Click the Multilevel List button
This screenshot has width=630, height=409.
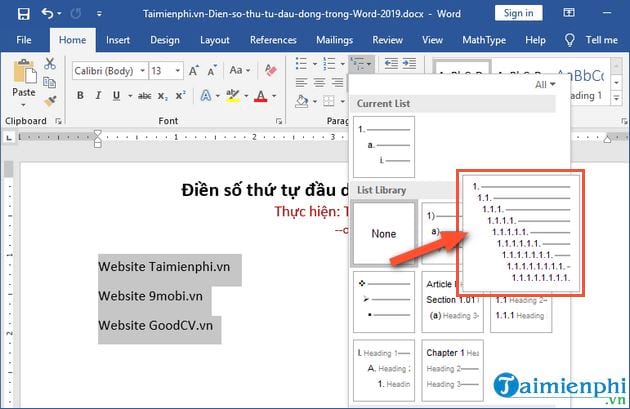click(x=362, y=64)
